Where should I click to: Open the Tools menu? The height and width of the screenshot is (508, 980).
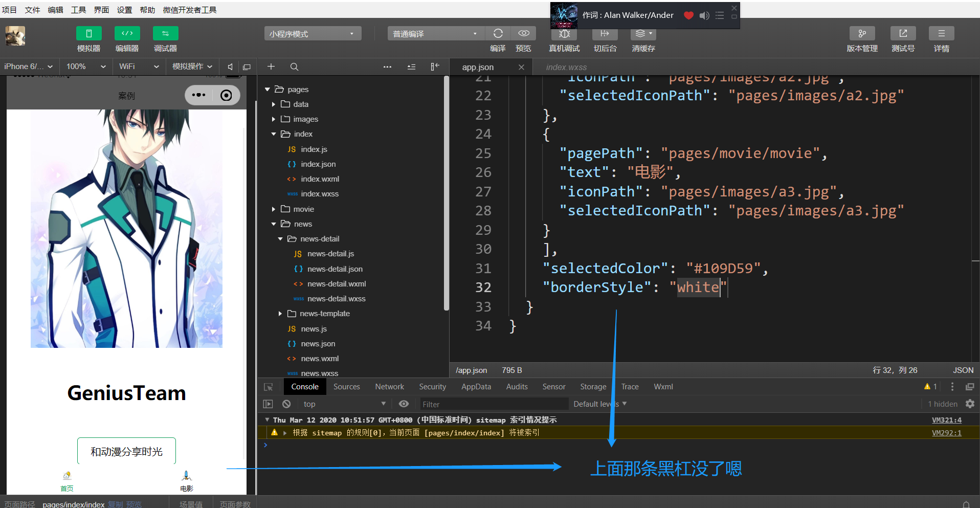tap(78, 10)
